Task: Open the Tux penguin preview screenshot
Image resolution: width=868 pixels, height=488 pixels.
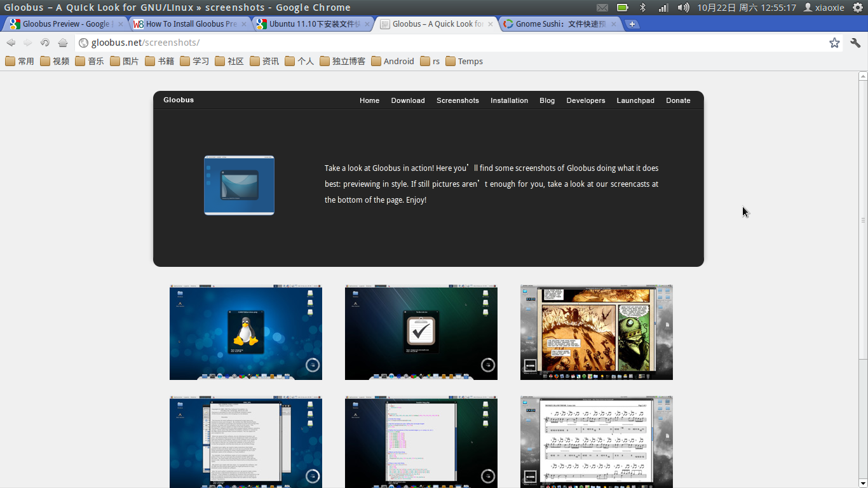Action: (x=246, y=332)
